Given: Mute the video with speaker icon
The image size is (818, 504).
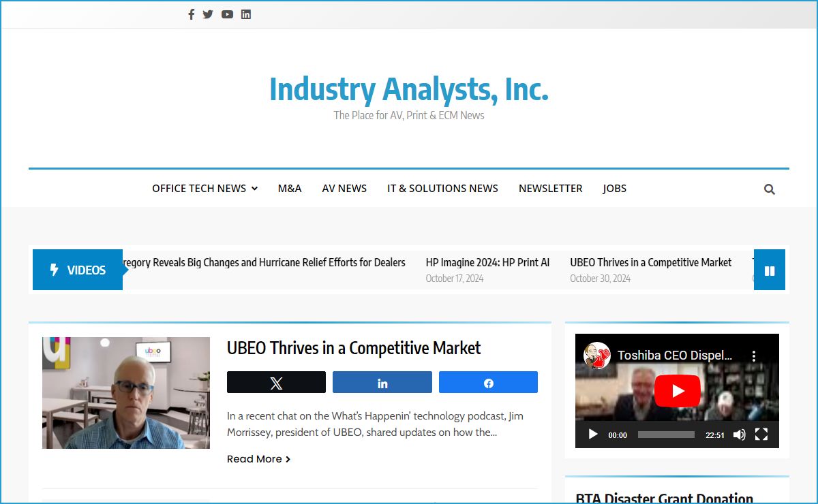Looking at the screenshot, I should coord(739,435).
